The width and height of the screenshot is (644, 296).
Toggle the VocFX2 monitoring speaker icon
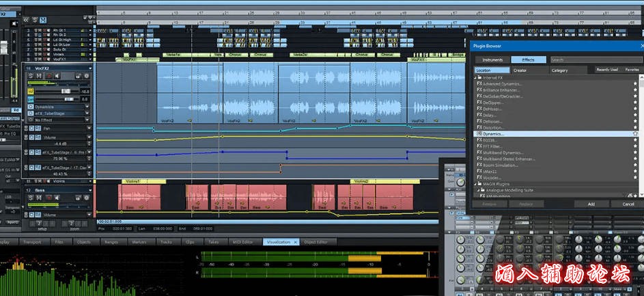coord(57,75)
